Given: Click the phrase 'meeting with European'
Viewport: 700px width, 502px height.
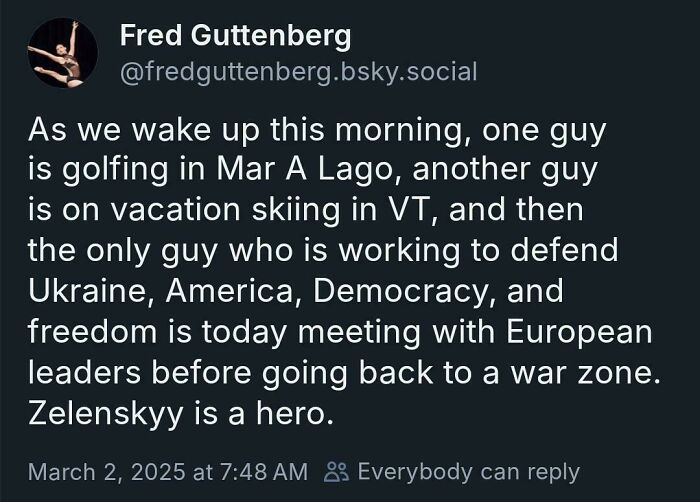Looking at the screenshot, I should (475, 332).
